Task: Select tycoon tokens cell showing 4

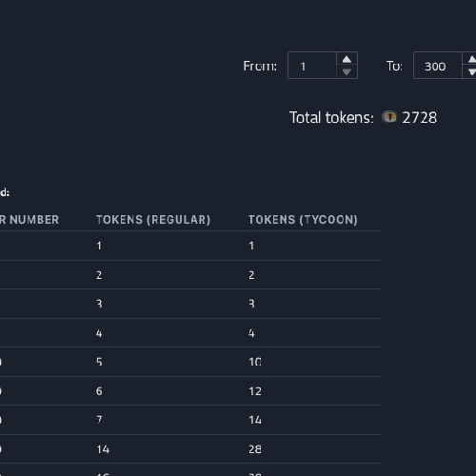Action: click(251, 333)
